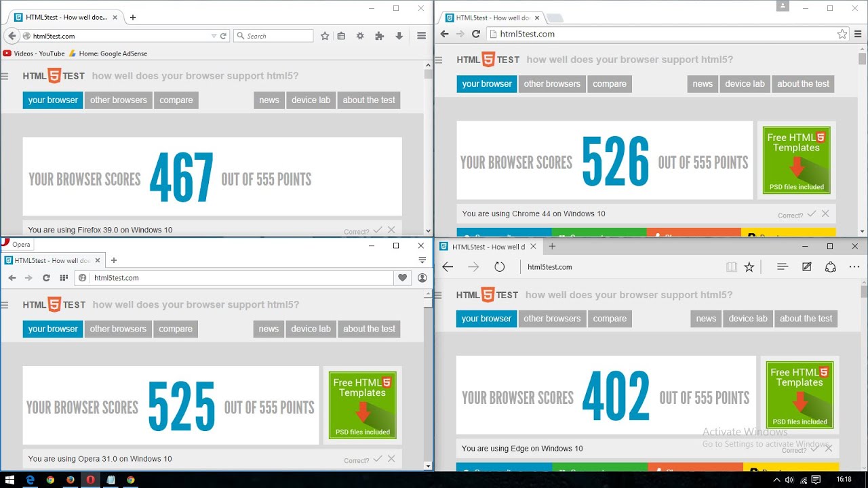
Task: Click the Opera address bar
Action: pyautogui.click(x=234, y=278)
